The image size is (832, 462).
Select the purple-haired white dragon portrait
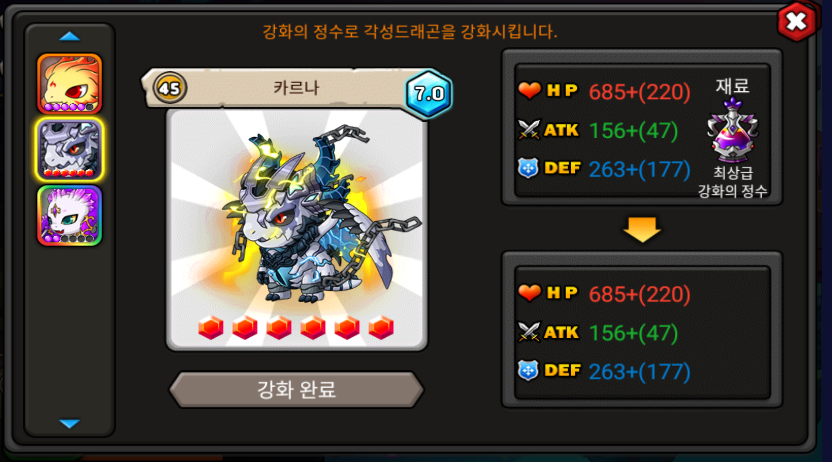(70, 215)
